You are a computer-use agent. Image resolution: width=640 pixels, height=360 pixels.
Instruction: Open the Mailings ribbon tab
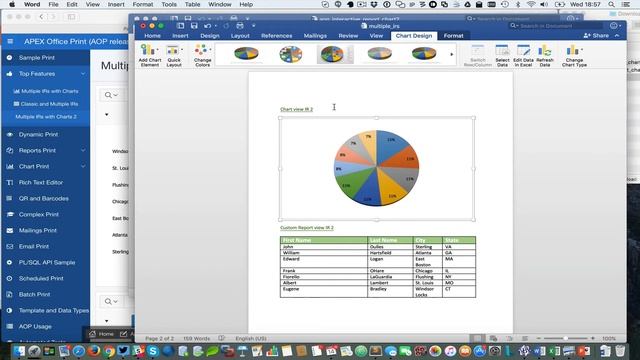tap(315, 36)
